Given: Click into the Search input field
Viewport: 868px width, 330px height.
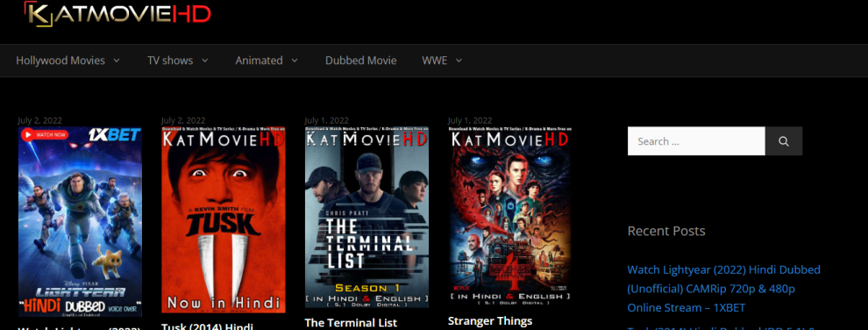Looking at the screenshot, I should click(x=696, y=141).
